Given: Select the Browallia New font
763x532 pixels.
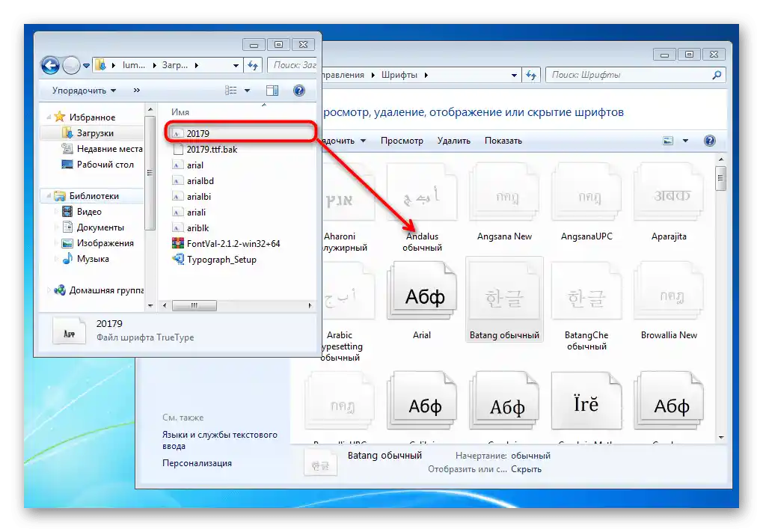Looking at the screenshot, I should pos(669,300).
